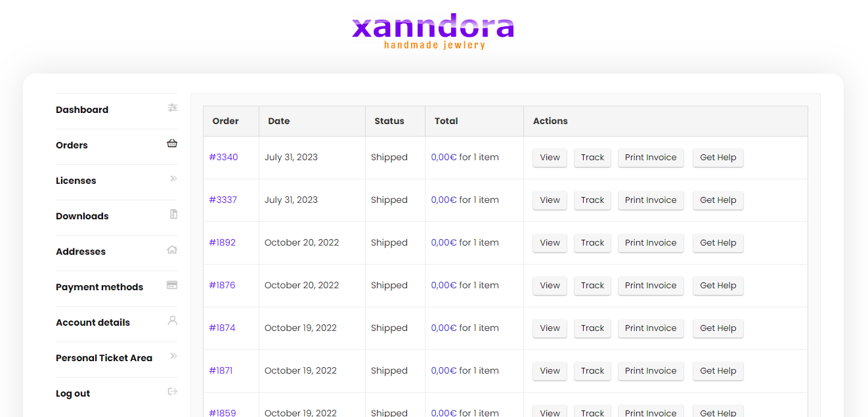Open the Licenses menu item
868x417 pixels.
pyautogui.click(x=76, y=181)
